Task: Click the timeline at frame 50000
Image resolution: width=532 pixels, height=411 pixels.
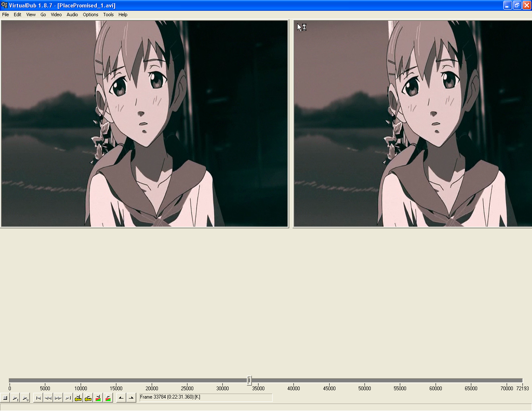Action: tap(365, 380)
